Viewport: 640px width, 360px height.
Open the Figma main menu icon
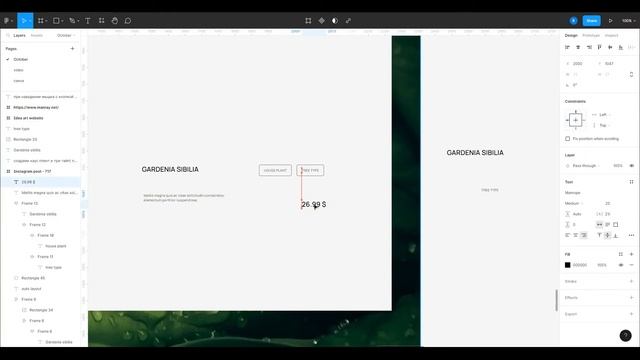point(7,20)
